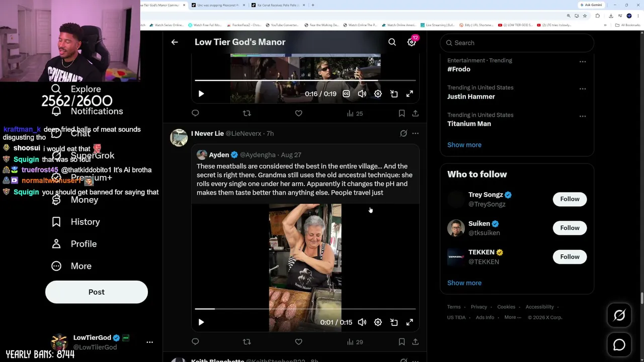The width and height of the screenshot is (644, 362).
Task: Play the grandma meatballs video
Action: pos(201,322)
